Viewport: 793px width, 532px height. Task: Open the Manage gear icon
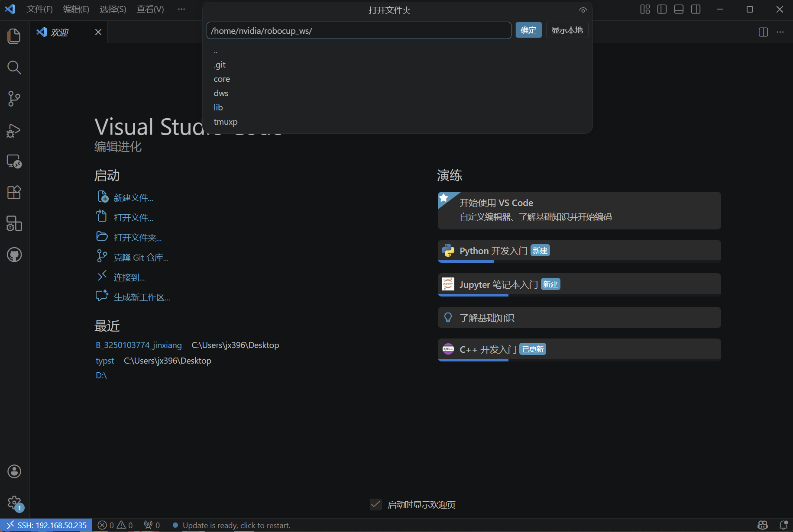coord(14,503)
